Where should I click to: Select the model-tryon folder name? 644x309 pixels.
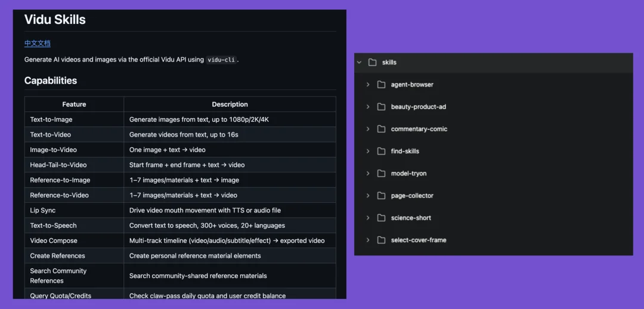(408, 174)
